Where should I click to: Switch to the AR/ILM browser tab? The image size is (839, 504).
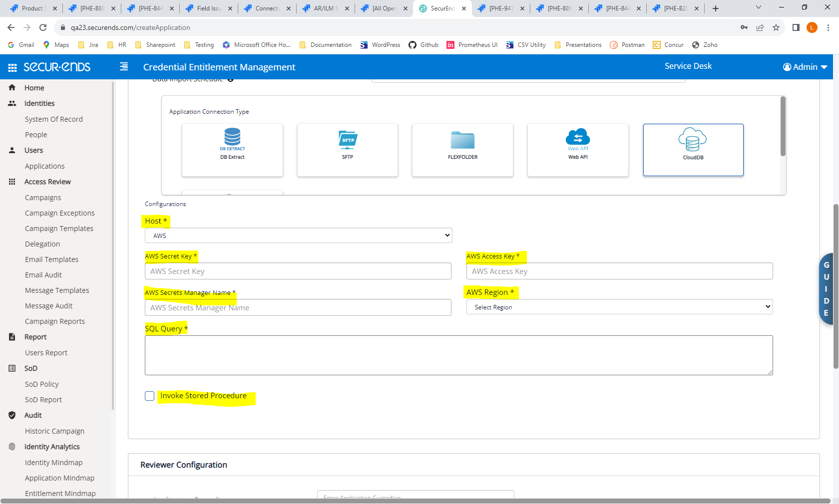pyautogui.click(x=325, y=8)
